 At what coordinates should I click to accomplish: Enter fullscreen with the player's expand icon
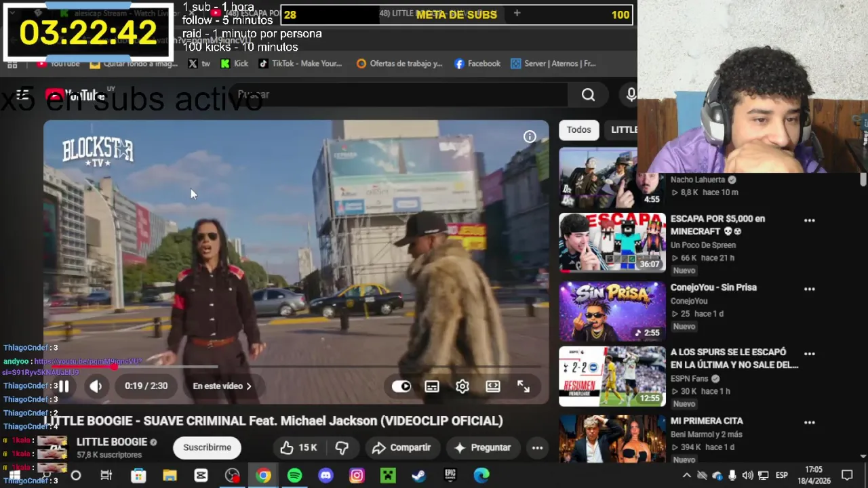coord(524,386)
